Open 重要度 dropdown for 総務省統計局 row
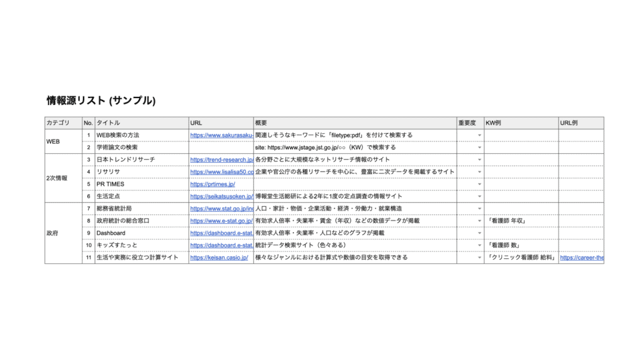 (479, 209)
